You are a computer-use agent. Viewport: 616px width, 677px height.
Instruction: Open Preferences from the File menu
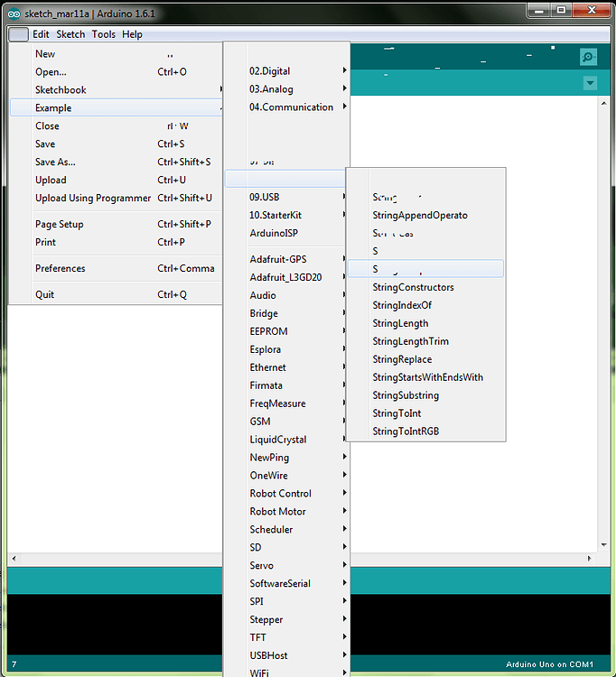[116, 269]
